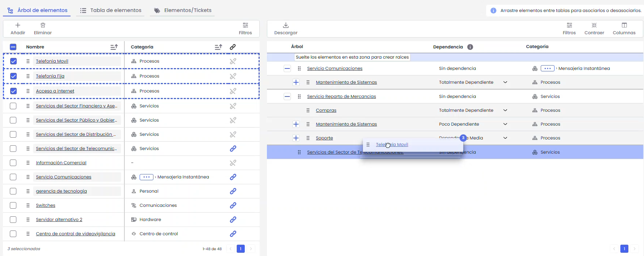
Task: Click the Dependencia info icon
Action: click(x=470, y=47)
